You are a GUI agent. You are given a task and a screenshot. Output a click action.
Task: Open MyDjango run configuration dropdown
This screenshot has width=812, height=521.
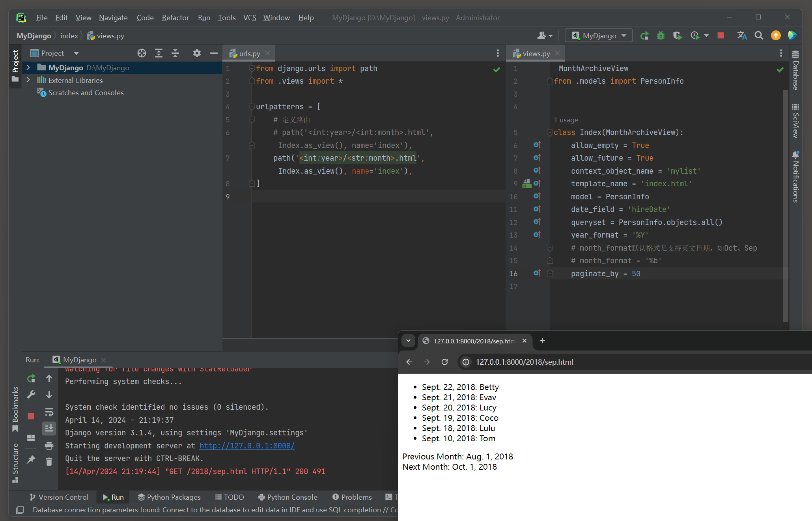599,36
